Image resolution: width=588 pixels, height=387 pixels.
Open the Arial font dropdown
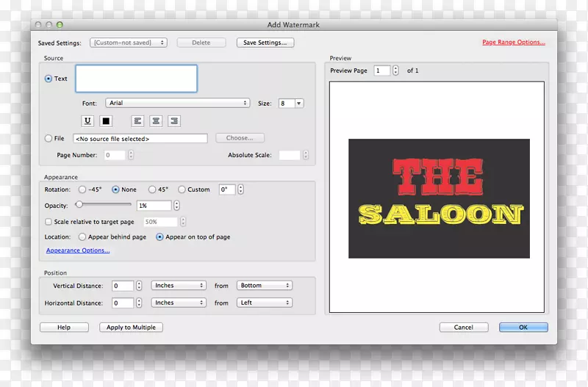click(x=178, y=104)
